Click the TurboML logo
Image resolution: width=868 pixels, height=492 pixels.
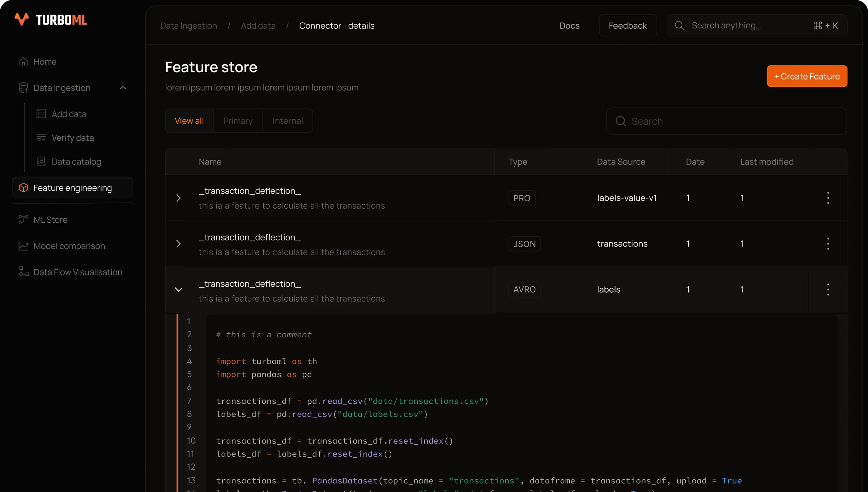51,20
